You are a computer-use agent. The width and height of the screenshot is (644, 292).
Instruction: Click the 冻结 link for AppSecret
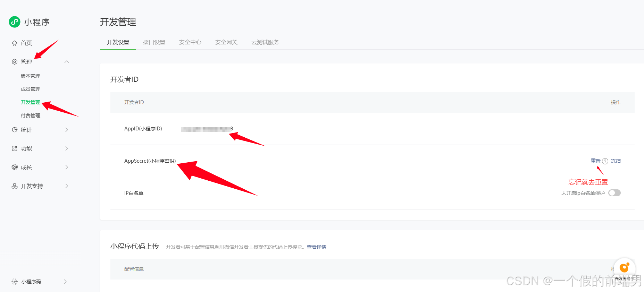coord(616,161)
